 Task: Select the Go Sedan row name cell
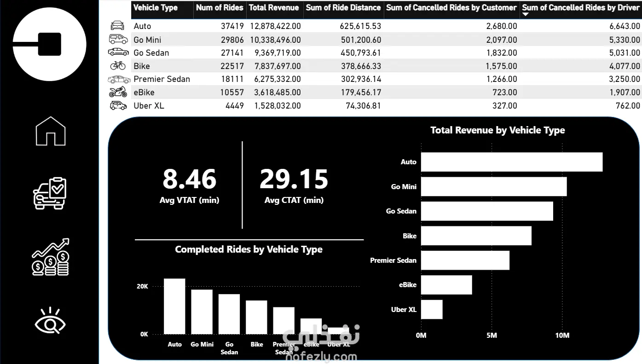(151, 52)
